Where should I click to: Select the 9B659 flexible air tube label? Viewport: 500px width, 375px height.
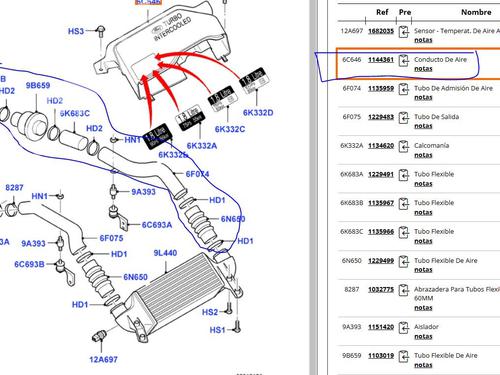(x=38, y=85)
